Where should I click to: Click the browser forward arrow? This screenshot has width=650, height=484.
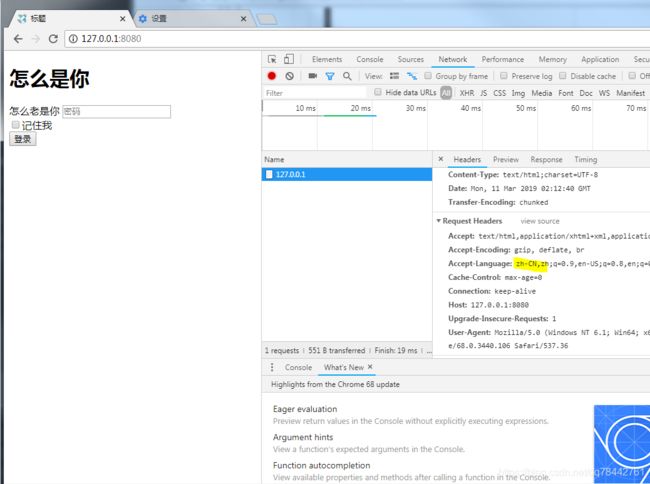36,39
